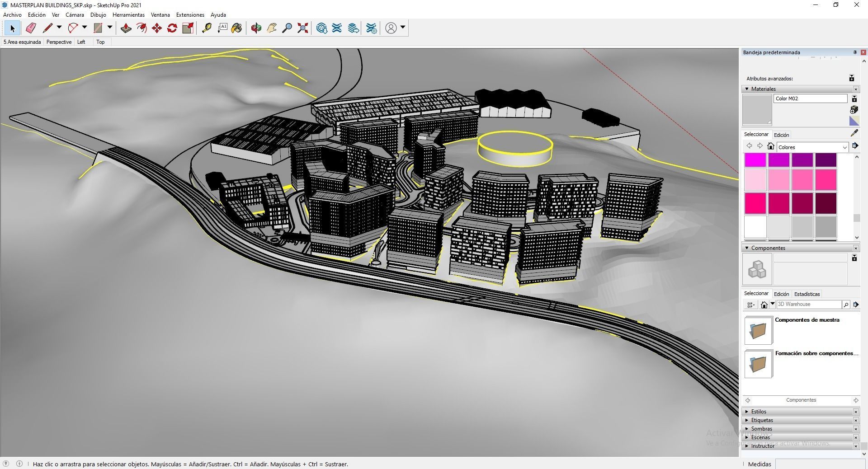The width and height of the screenshot is (868, 469).
Task: Pick the Move tool with red arrows
Action: (157, 28)
